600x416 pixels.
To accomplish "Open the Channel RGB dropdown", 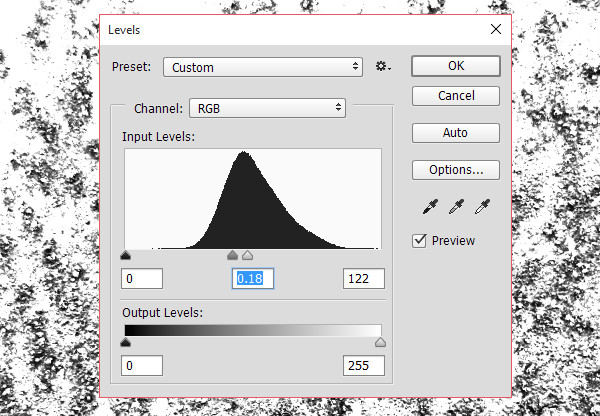I will pos(268,107).
